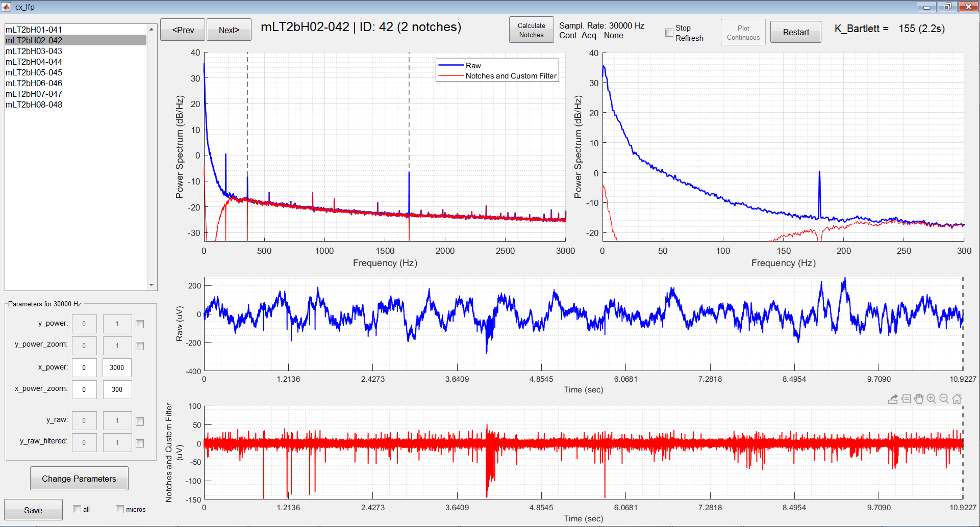Select channel mLT2bH08-048 in the list
Viewport: 980px width, 527px height.
pos(76,104)
